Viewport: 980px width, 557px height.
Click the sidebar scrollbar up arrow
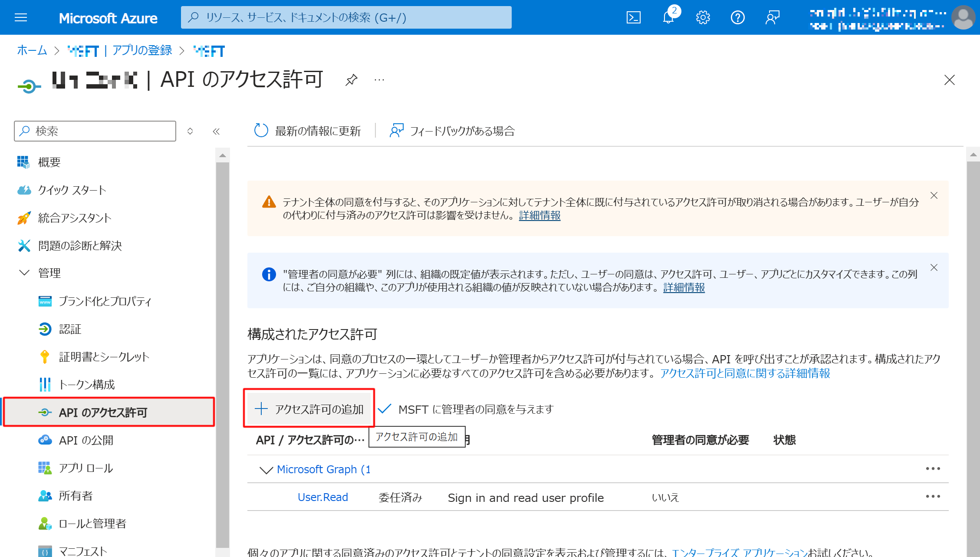(x=223, y=155)
